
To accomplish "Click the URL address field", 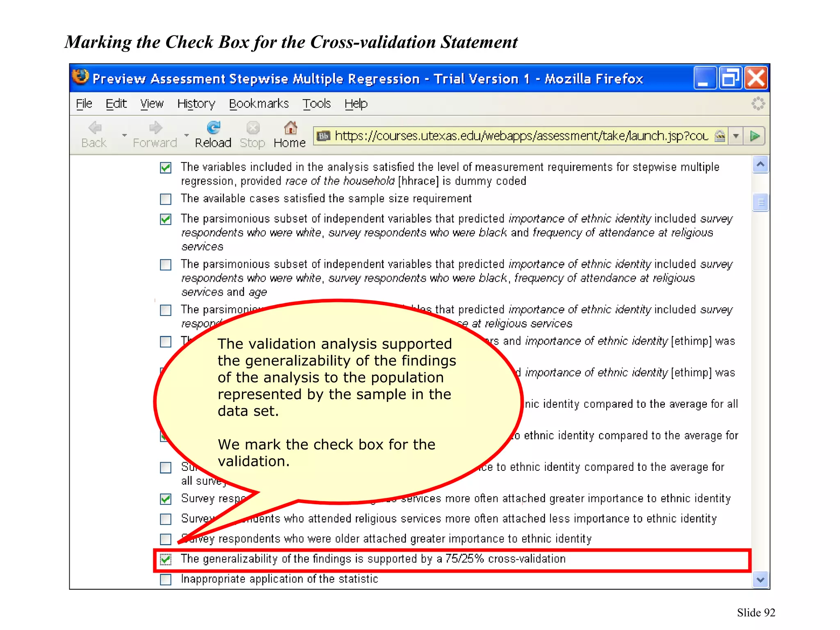I will pos(521,136).
